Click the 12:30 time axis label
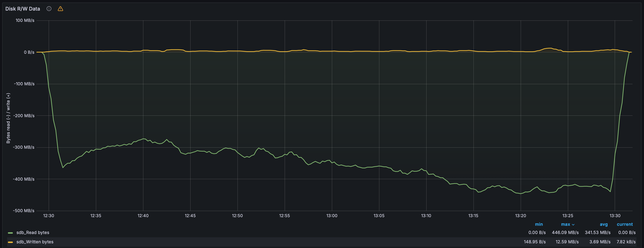 click(x=48, y=215)
